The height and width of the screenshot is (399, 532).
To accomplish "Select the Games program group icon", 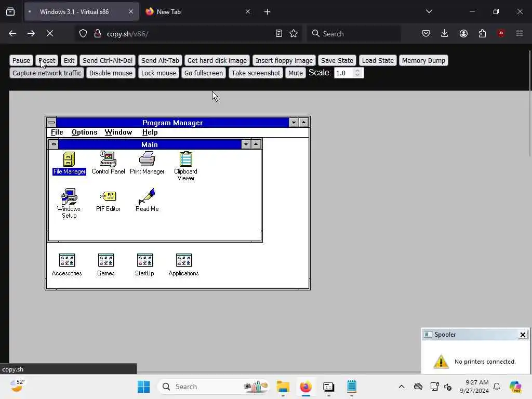I will point(106,265).
